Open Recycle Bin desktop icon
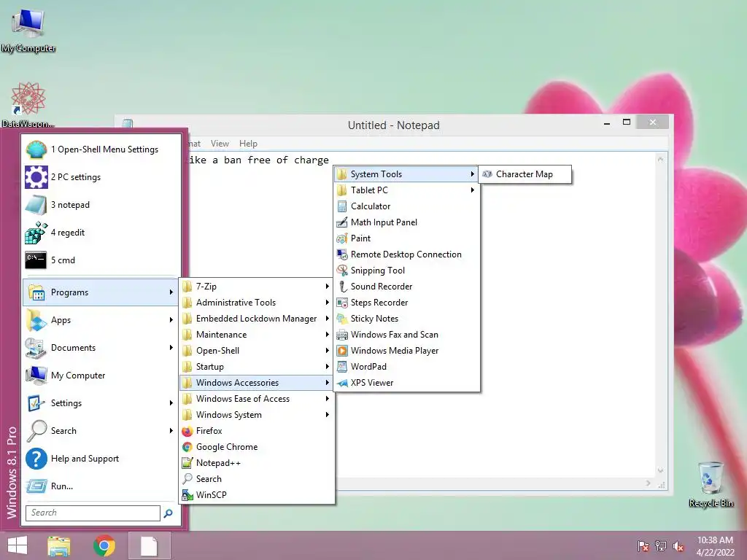The image size is (747, 560). point(711,484)
